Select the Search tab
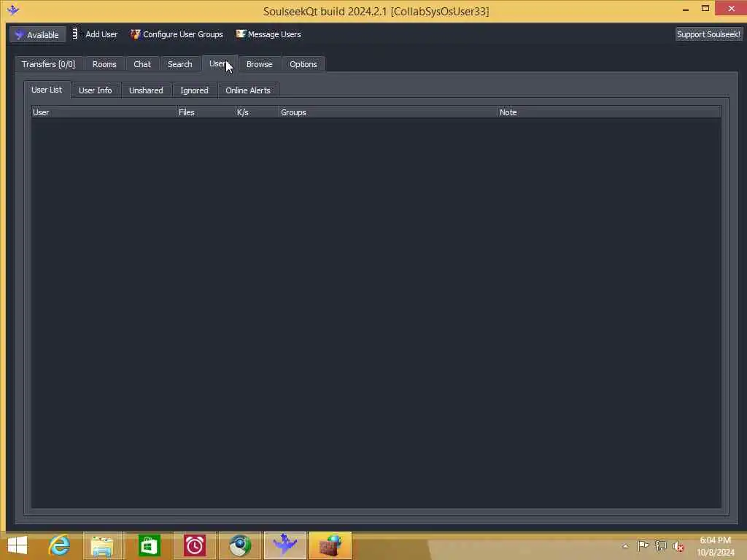 point(179,64)
